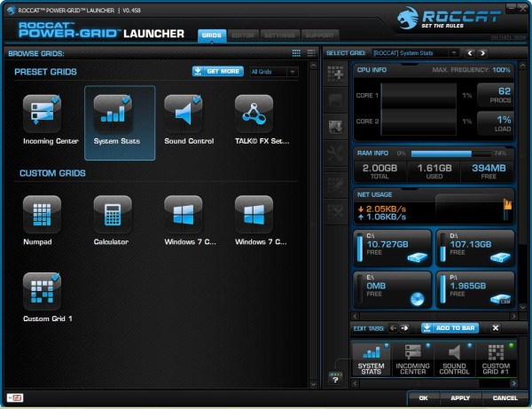The width and height of the screenshot is (532, 409).
Task: Switch to the Grids tab
Action: 212,35
